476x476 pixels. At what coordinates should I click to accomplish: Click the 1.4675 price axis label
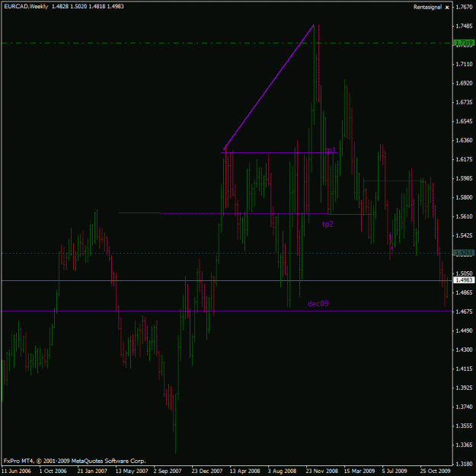465,311
